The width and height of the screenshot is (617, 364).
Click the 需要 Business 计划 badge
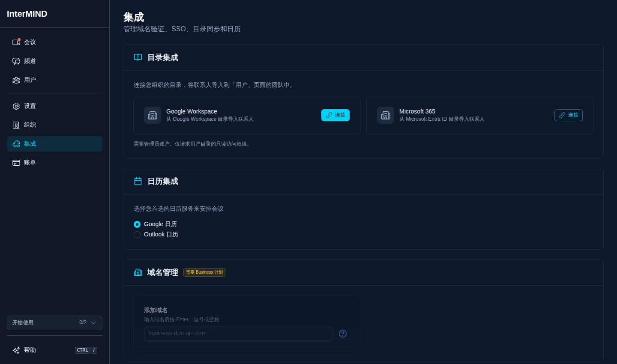click(x=204, y=272)
